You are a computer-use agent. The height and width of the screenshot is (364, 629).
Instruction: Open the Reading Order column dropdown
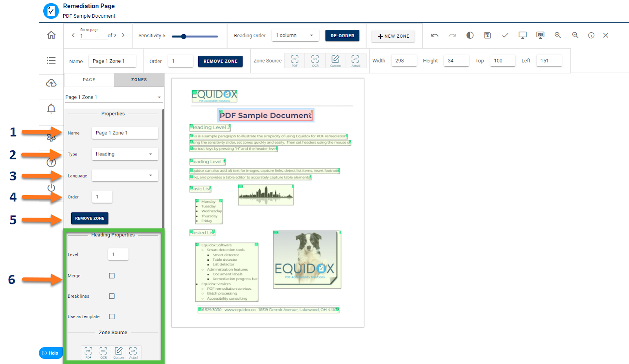[295, 35]
